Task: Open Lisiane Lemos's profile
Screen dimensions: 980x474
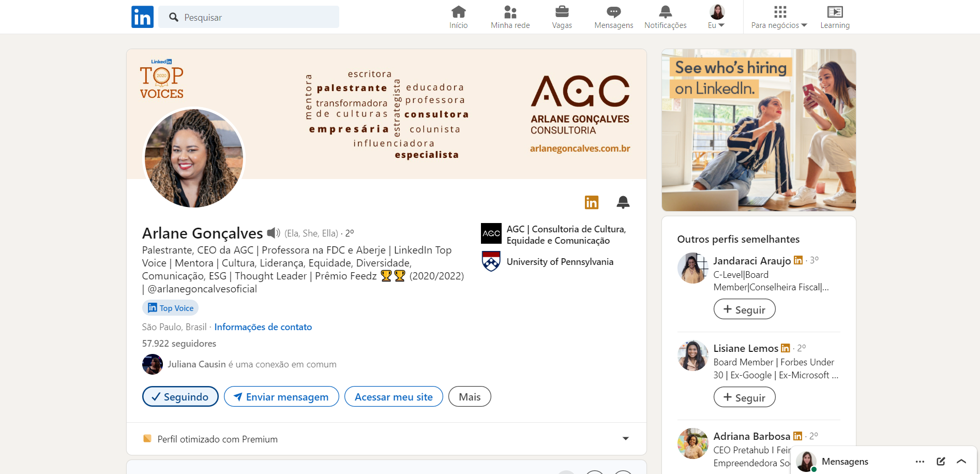Action: (x=746, y=348)
